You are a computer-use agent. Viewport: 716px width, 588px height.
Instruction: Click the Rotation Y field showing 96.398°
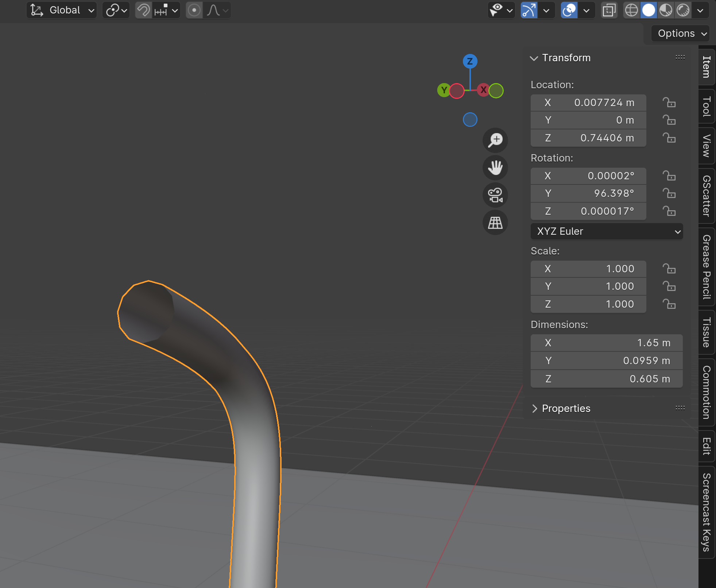coord(588,194)
